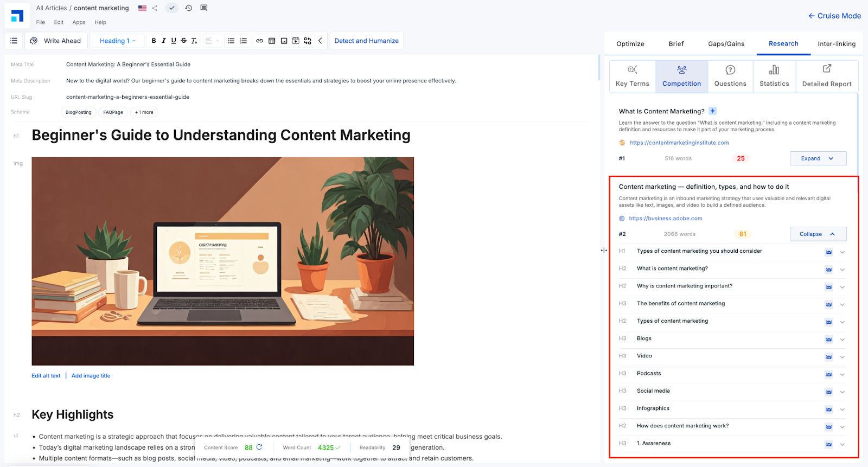This screenshot has height=467, width=868.
Task: Expand the contentmarketinginstitute.com result
Action: tap(818, 158)
